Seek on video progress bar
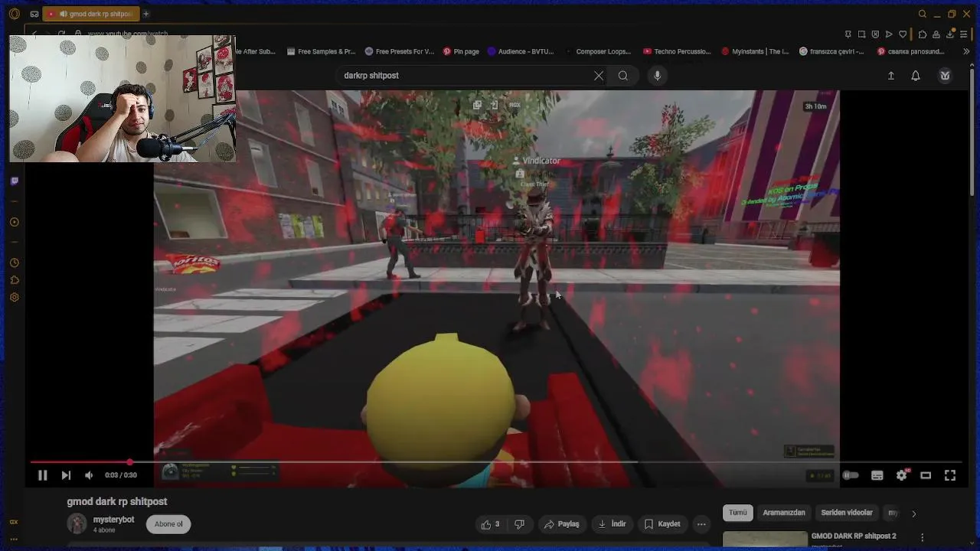The height and width of the screenshot is (551, 980). click(x=495, y=462)
